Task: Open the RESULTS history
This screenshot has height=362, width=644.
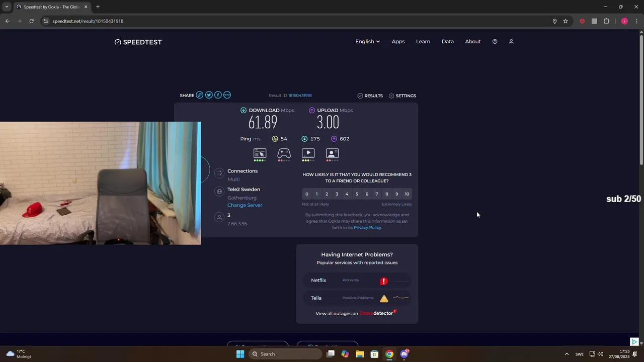Action: click(x=370, y=96)
